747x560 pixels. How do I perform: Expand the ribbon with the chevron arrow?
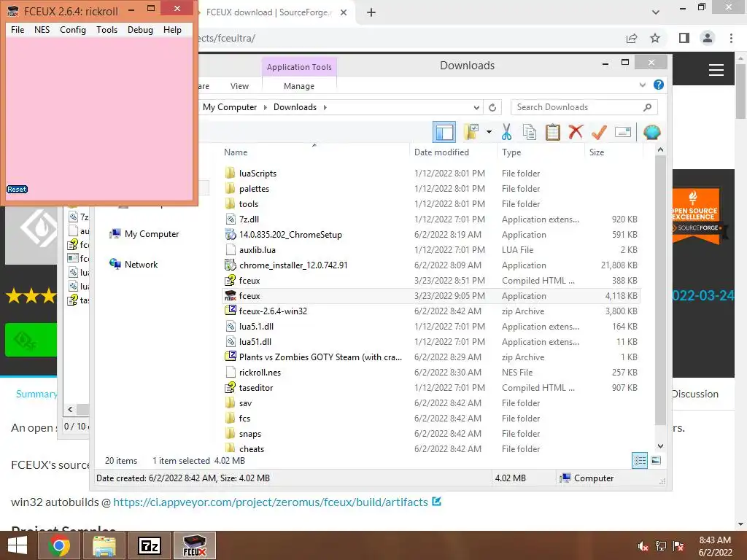pos(642,85)
